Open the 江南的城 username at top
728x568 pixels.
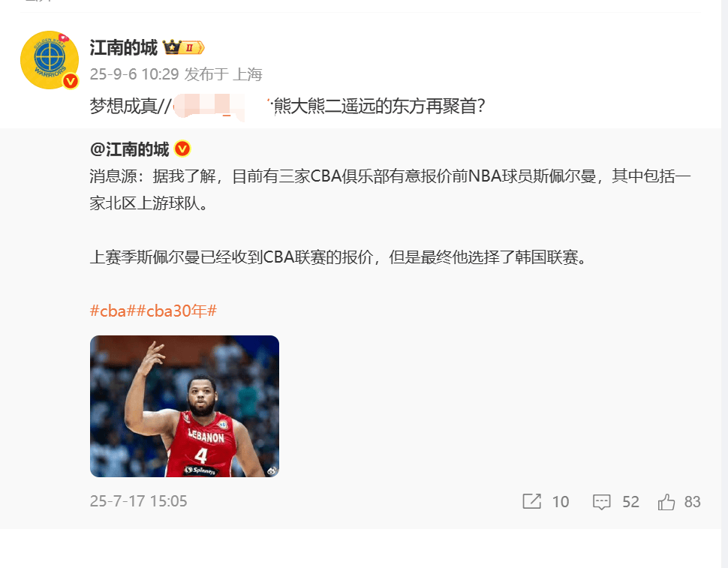point(124,48)
